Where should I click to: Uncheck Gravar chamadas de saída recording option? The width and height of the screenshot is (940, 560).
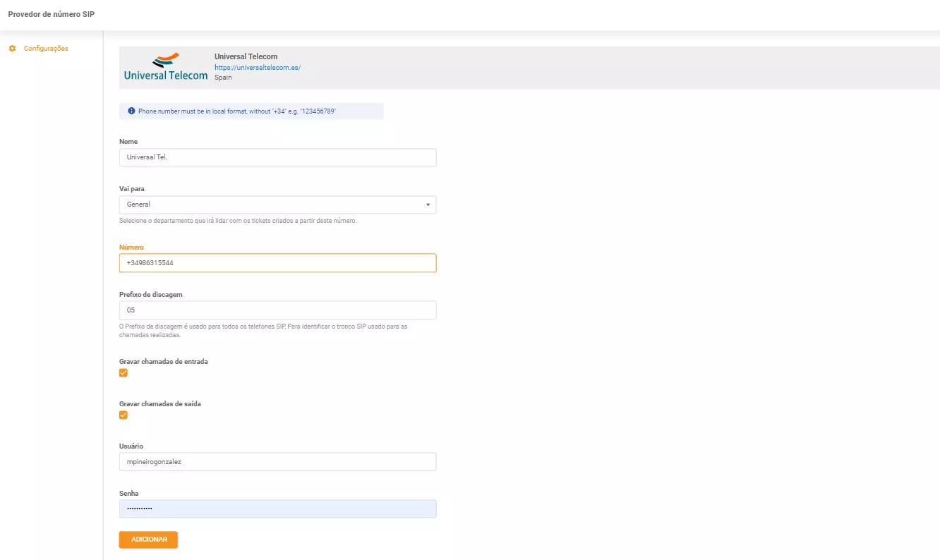point(123,415)
